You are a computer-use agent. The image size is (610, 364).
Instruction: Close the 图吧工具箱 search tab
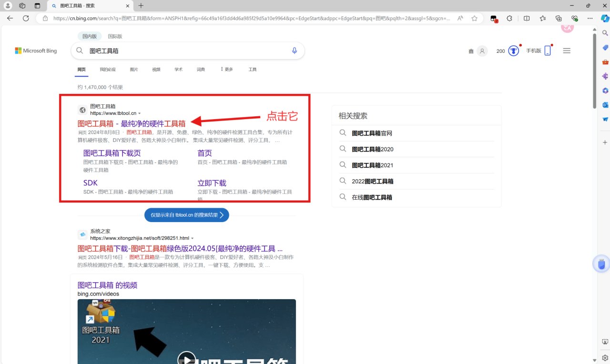pyautogui.click(x=127, y=6)
